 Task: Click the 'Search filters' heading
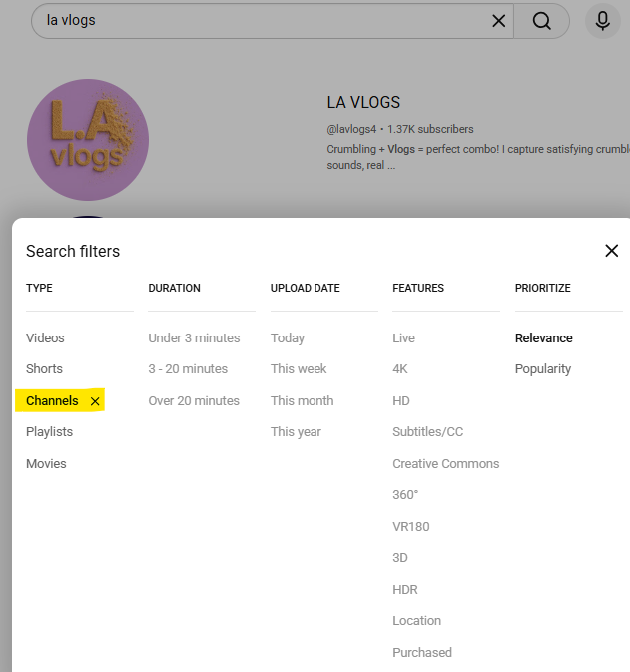73,252
